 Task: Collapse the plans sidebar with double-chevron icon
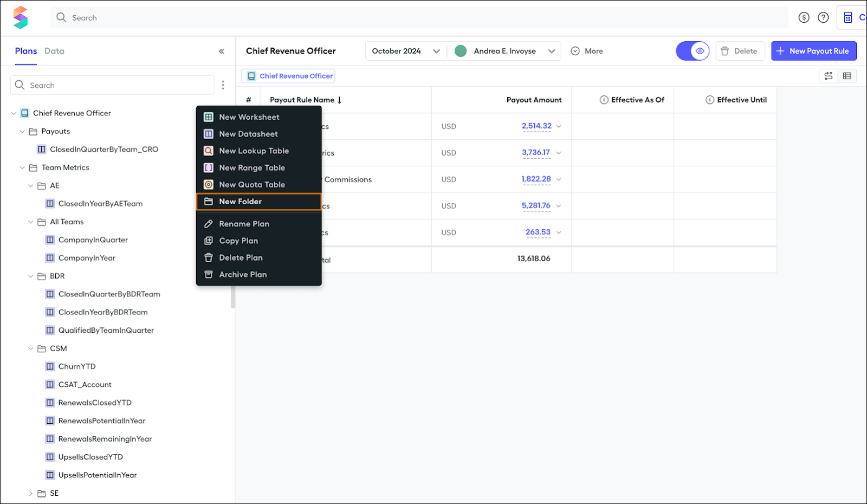[222, 51]
